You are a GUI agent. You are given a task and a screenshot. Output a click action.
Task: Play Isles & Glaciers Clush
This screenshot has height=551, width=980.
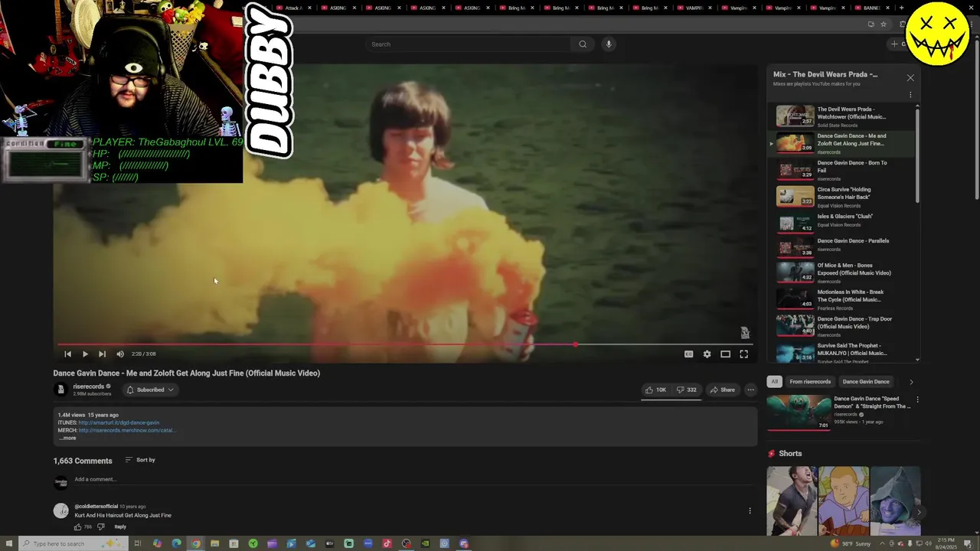click(x=842, y=222)
